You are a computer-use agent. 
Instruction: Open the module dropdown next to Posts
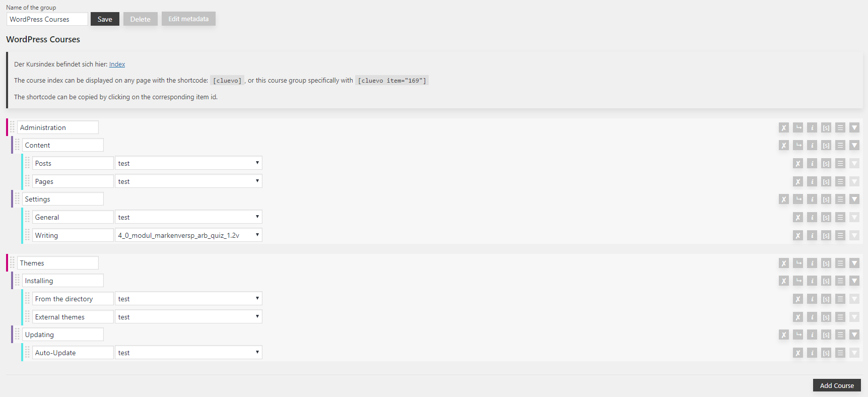[x=188, y=163]
